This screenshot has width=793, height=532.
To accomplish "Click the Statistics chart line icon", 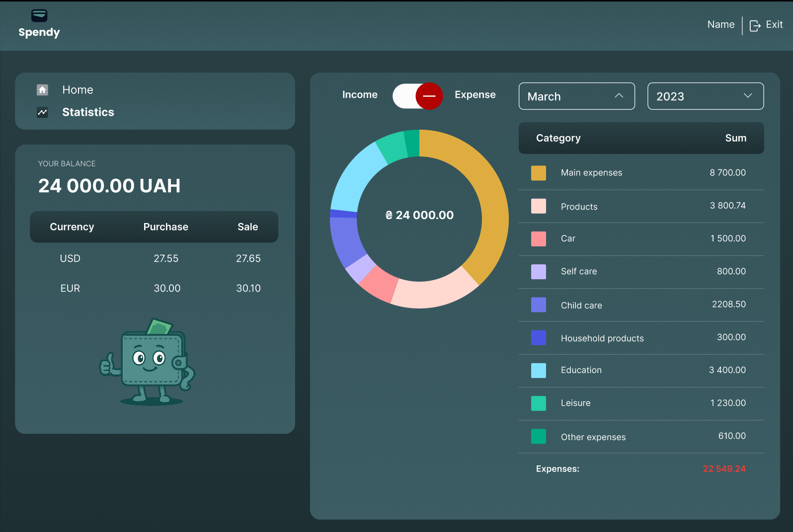I will tap(43, 112).
